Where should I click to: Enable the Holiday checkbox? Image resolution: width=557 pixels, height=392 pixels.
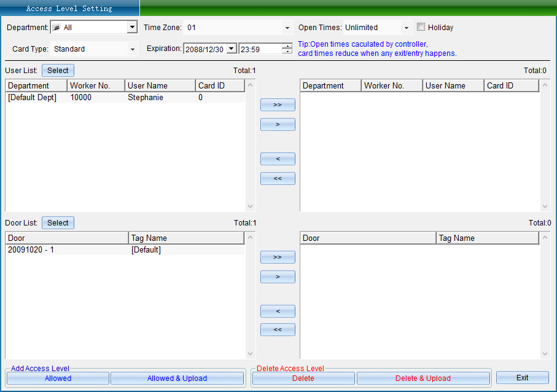point(421,27)
